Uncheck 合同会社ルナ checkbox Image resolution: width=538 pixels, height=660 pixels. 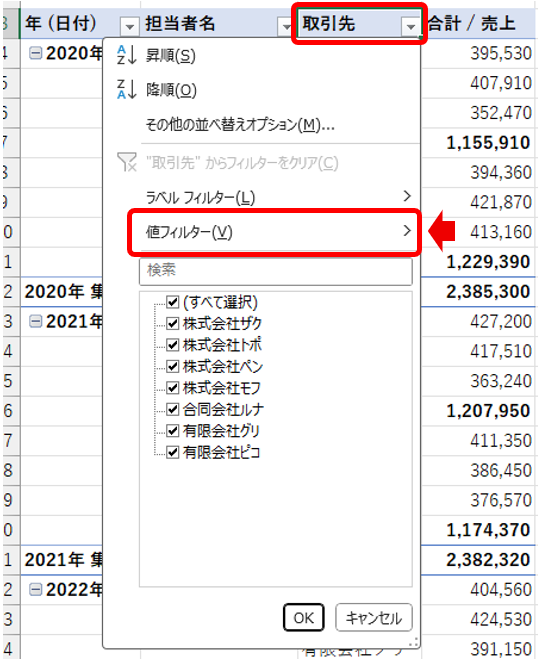click(x=173, y=409)
